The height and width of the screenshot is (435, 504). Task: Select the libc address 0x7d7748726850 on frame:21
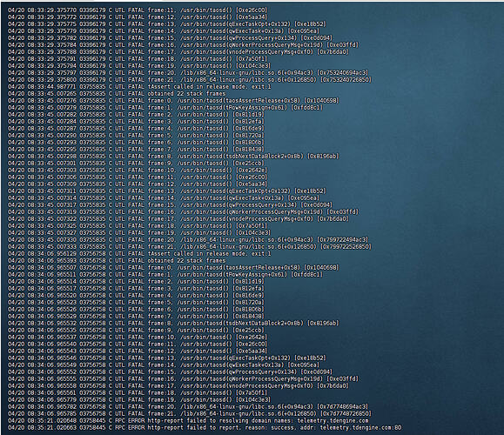(x=346, y=413)
